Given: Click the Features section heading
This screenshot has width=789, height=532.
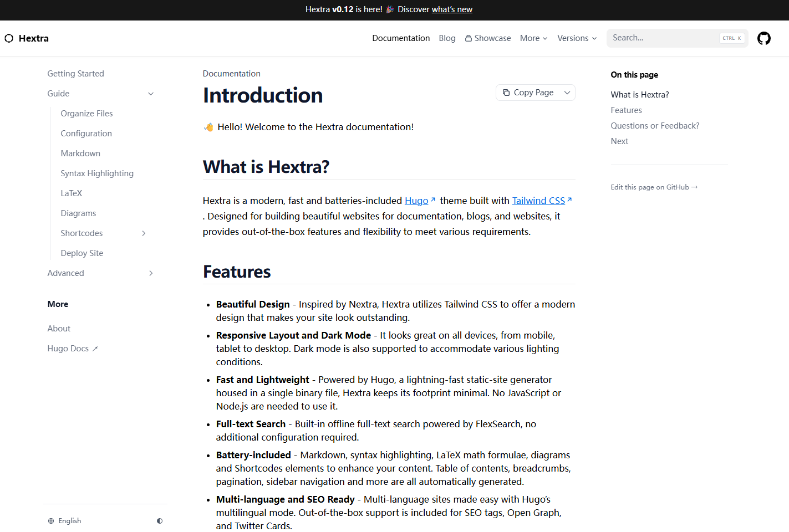Looking at the screenshot, I should (237, 272).
